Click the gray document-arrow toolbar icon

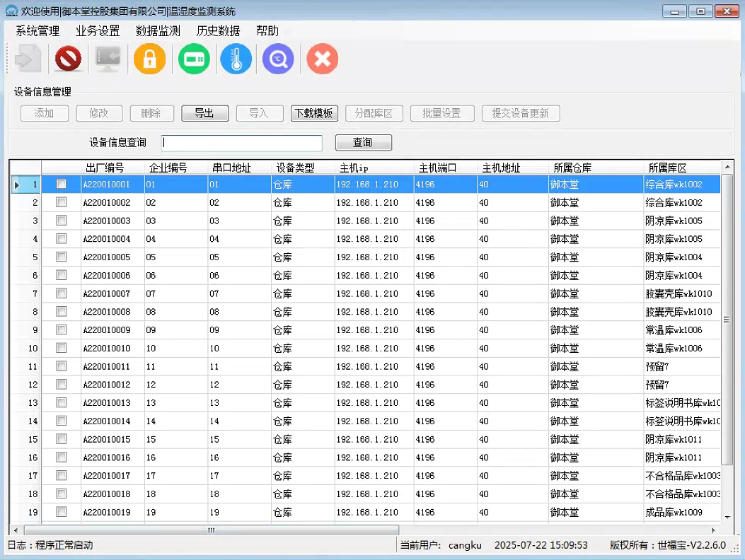pyautogui.click(x=28, y=59)
